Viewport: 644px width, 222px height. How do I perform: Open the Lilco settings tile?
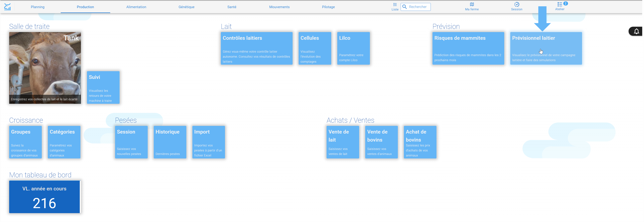[353, 48]
